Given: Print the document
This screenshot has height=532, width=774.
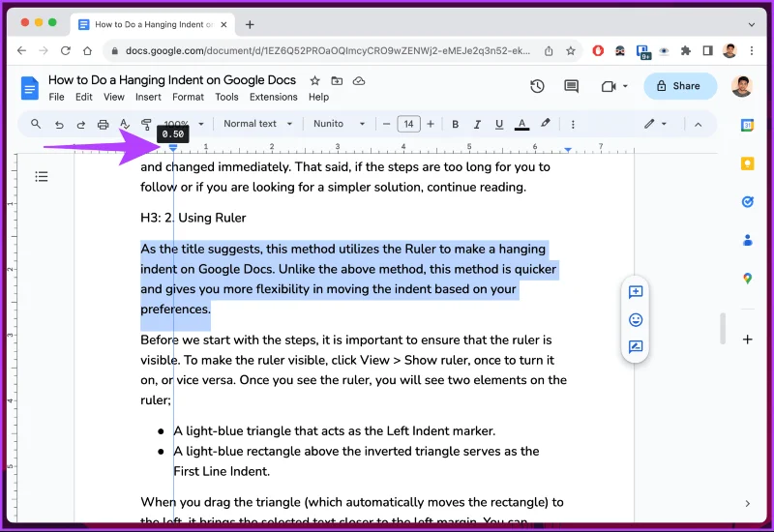Looking at the screenshot, I should (x=103, y=125).
